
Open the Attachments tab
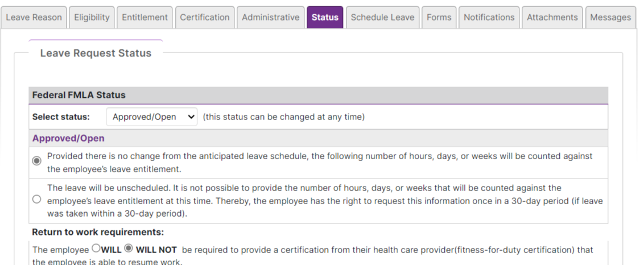click(552, 18)
